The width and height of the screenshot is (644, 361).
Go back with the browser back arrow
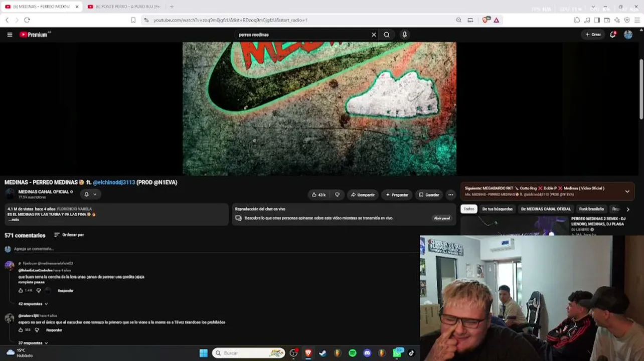(x=7, y=20)
